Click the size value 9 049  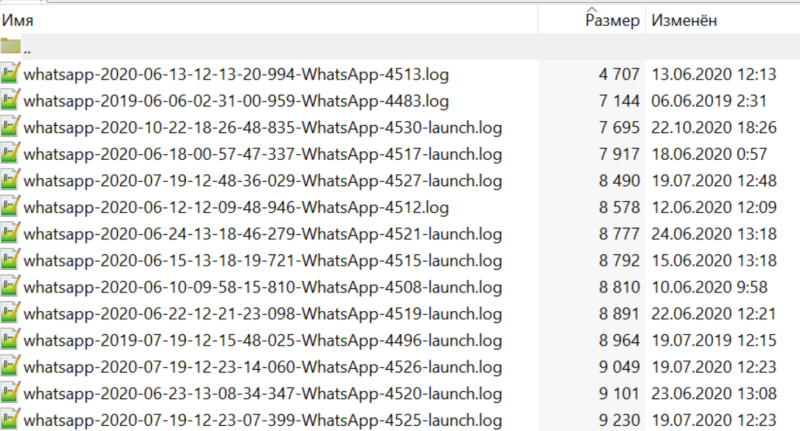click(619, 367)
